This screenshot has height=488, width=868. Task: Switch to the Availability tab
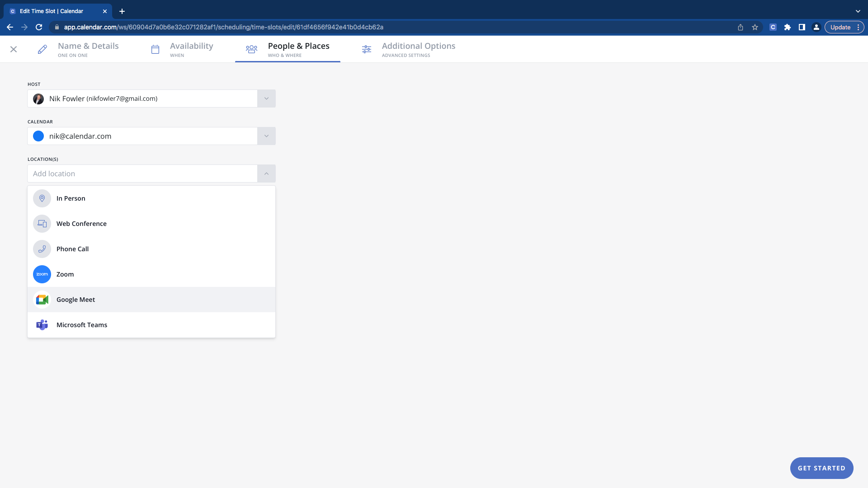pyautogui.click(x=191, y=49)
